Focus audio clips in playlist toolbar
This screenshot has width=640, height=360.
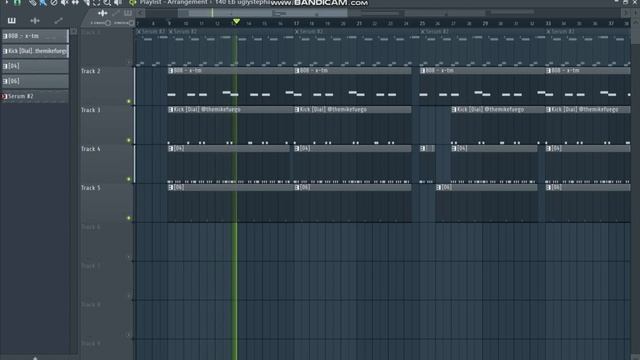tap(102, 13)
